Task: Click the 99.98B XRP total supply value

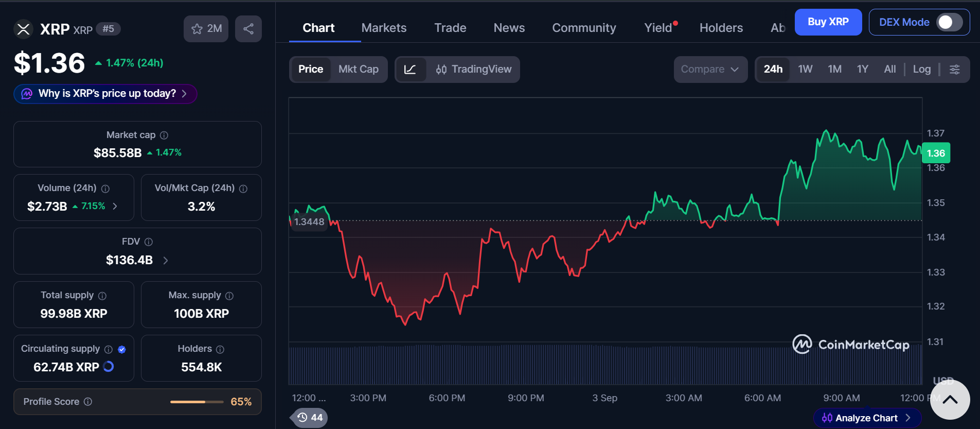Action: tap(74, 314)
